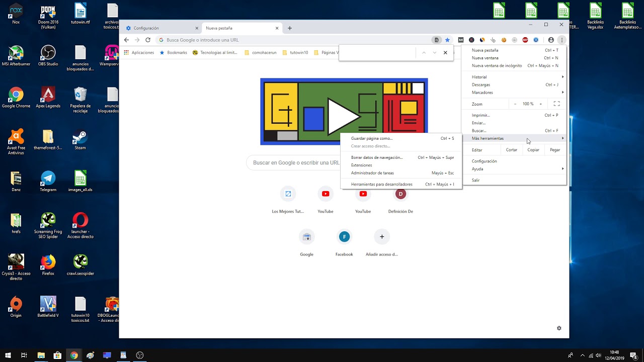Screen dimensions: 644x362
Task: Click the back navigation arrow
Action: tap(127, 40)
